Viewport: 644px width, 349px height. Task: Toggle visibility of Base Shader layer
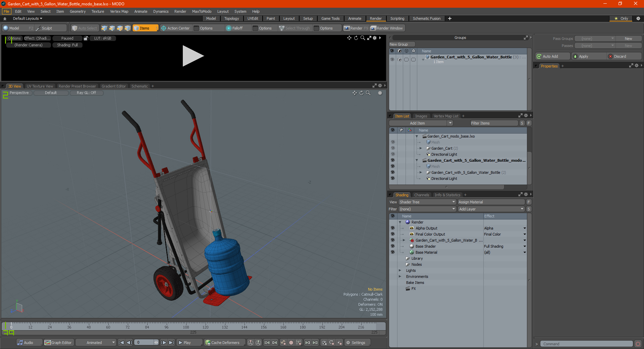click(x=392, y=246)
